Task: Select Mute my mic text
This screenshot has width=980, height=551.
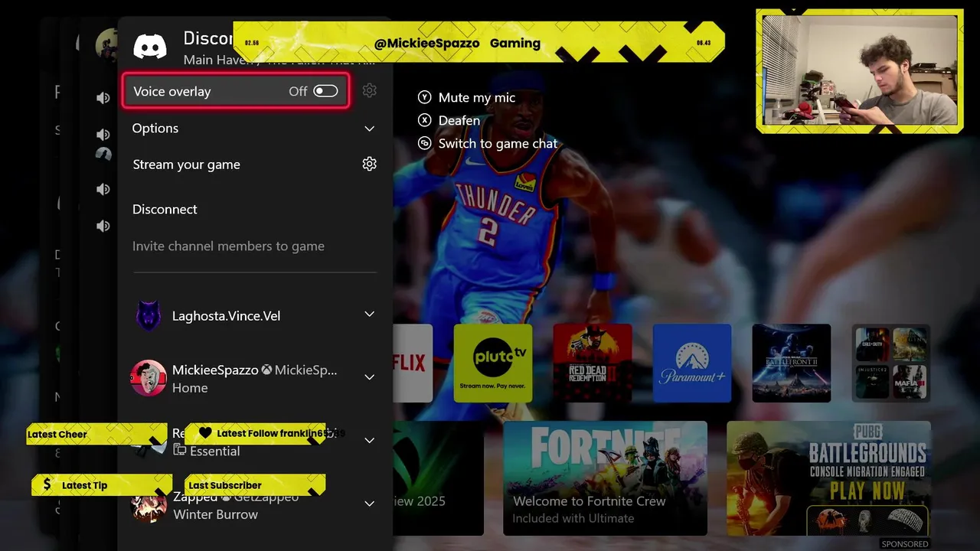Action: click(x=477, y=97)
